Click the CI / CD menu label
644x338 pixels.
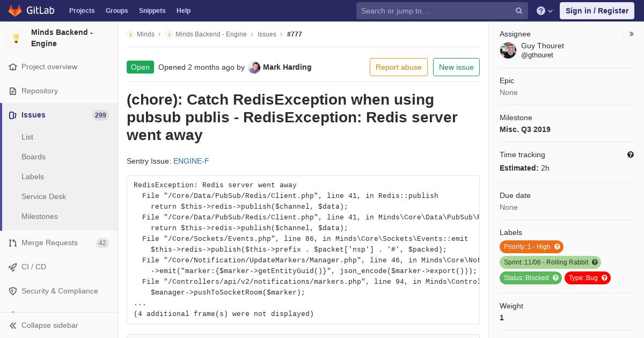[34, 267]
